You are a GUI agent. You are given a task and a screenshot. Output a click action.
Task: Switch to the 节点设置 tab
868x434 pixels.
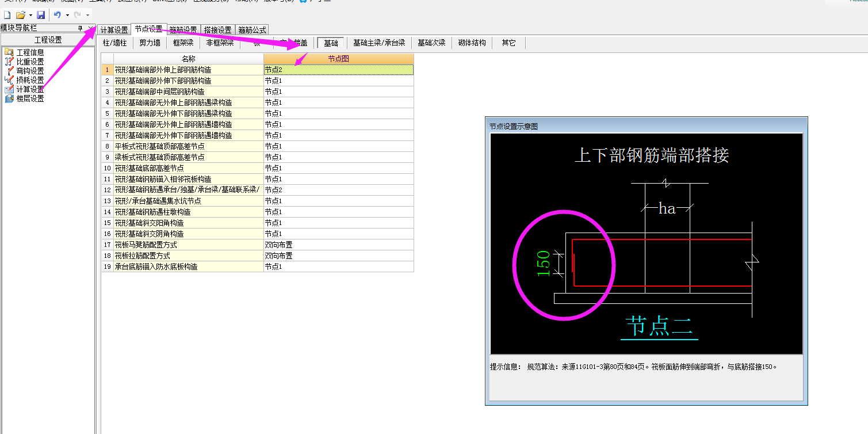(x=148, y=29)
